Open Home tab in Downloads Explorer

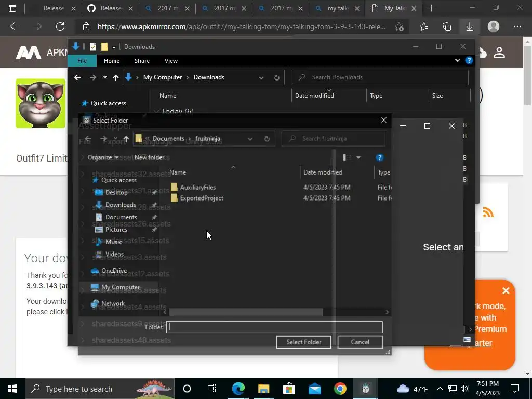[x=112, y=61]
